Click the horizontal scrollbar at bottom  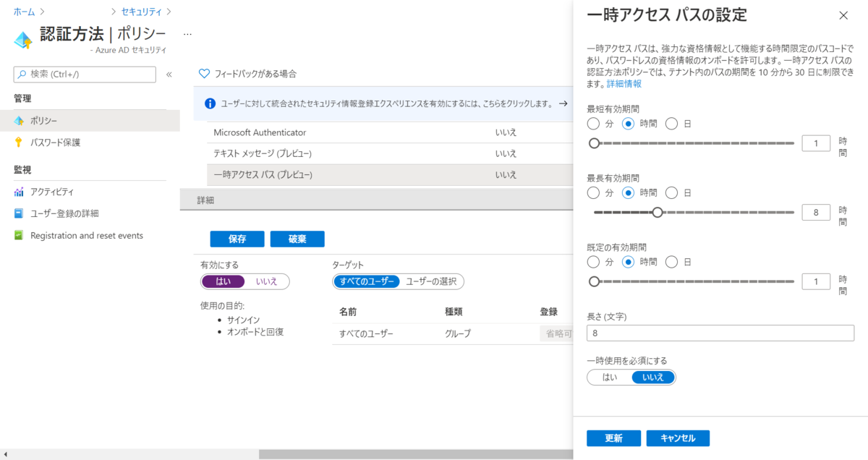[x=416, y=454]
